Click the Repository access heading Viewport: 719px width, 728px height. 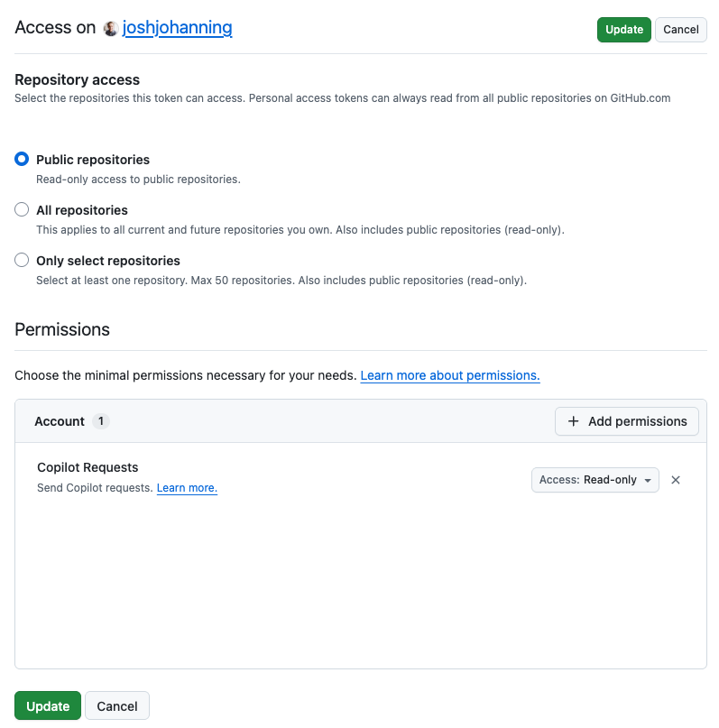pyautogui.click(x=77, y=79)
